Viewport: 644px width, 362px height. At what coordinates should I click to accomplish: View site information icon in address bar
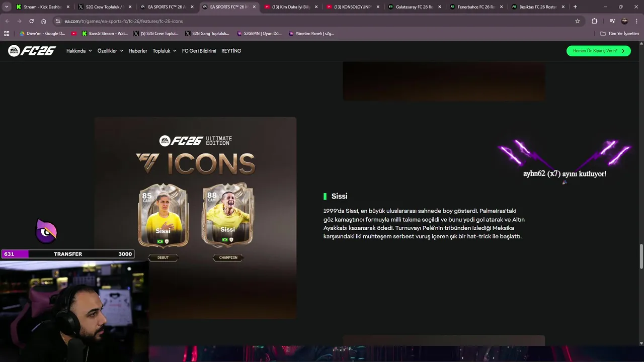[x=58, y=21]
